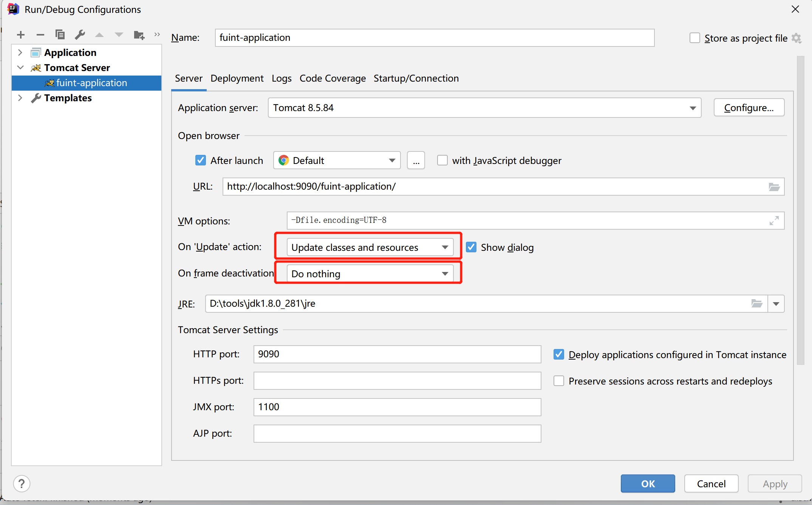The width and height of the screenshot is (812, 505).
Task: Click the gear icon beside Store as project file
Action: pos(797,38)
